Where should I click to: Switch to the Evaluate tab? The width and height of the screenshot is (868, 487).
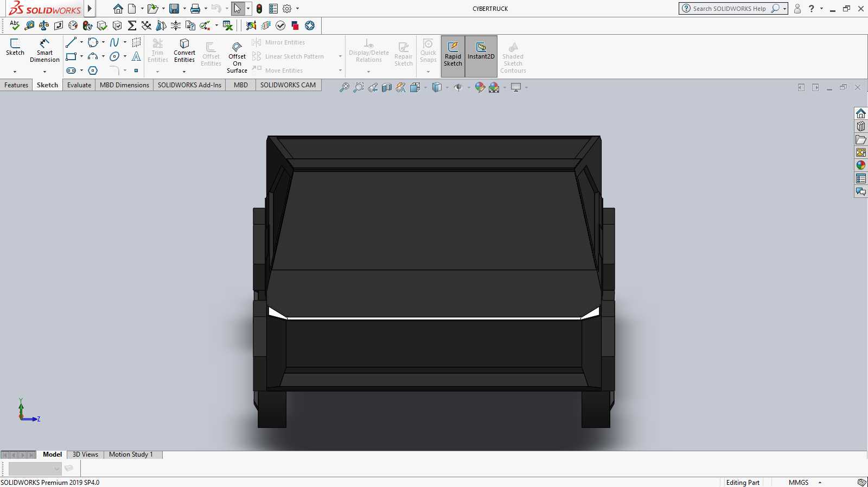[79, 85]
